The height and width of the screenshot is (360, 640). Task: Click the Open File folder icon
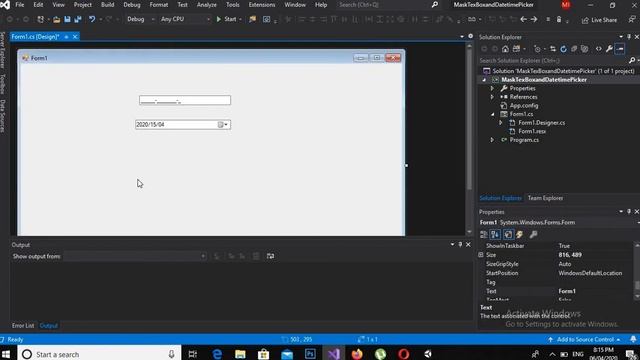click(56, 19)
